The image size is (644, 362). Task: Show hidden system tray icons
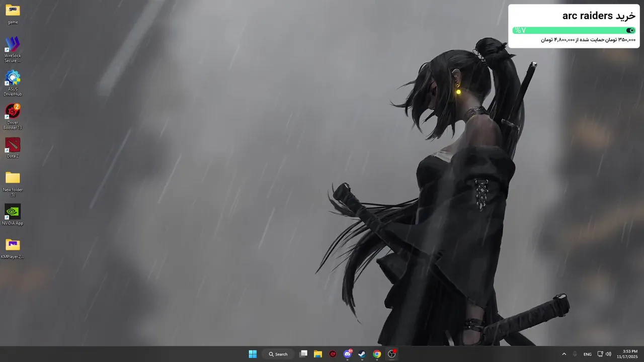coord(564,354)
